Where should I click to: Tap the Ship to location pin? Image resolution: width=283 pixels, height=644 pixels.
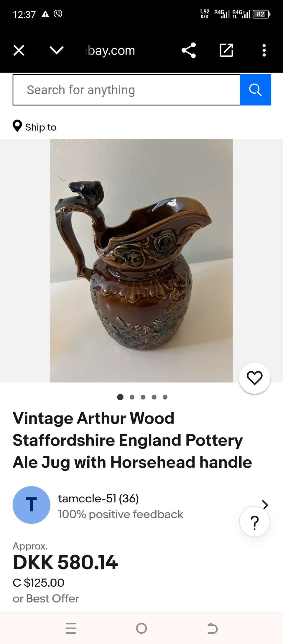(x=17, y=126)
